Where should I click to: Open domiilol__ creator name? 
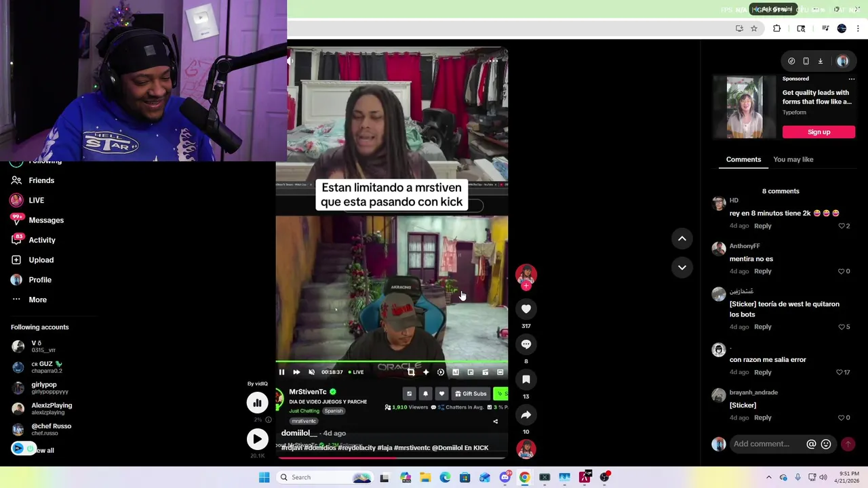pos(300,433)
